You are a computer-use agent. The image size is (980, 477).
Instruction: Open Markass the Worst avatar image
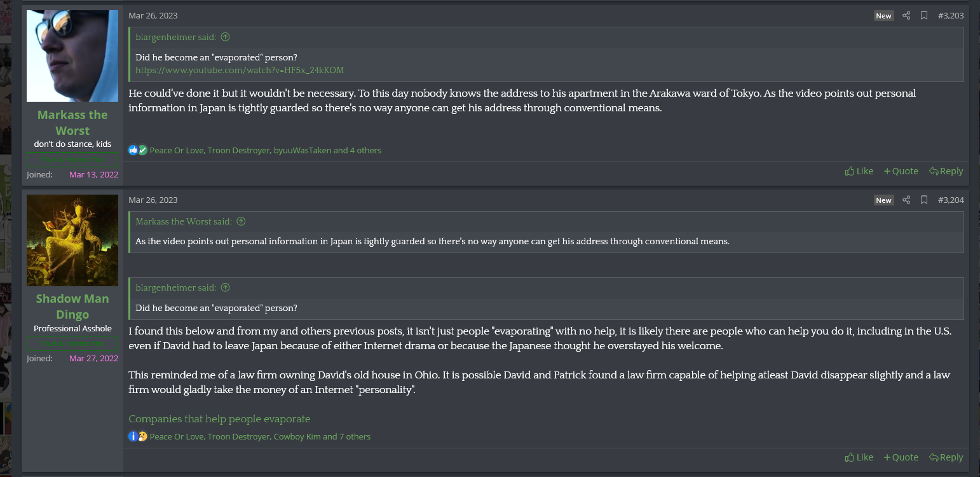[x=72, y=56]
